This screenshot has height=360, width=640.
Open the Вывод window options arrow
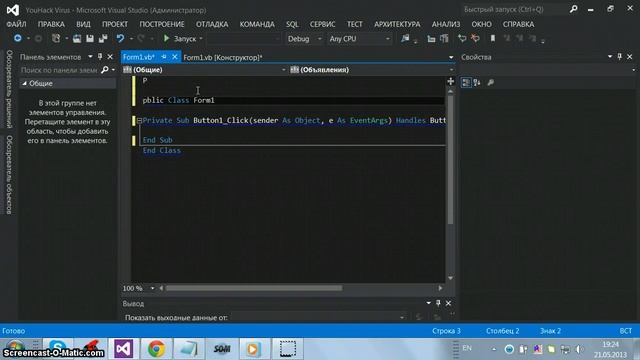(429, 303)
